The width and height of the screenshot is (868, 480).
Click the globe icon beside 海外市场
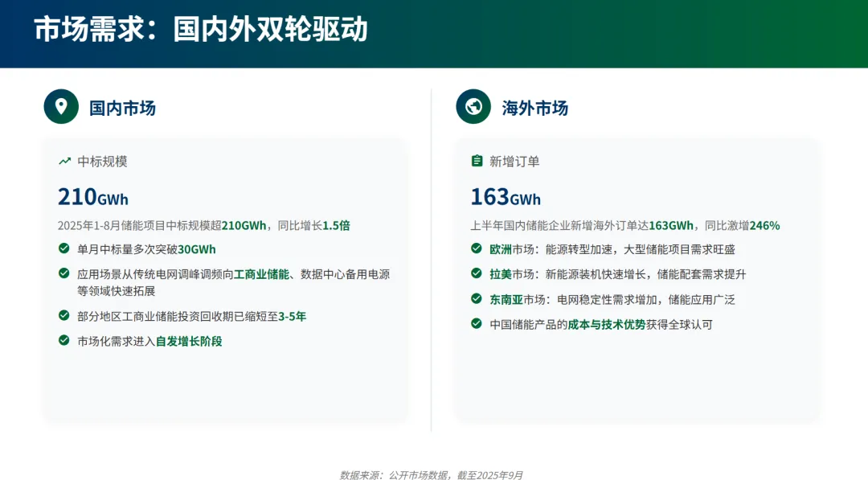(473, 107)
